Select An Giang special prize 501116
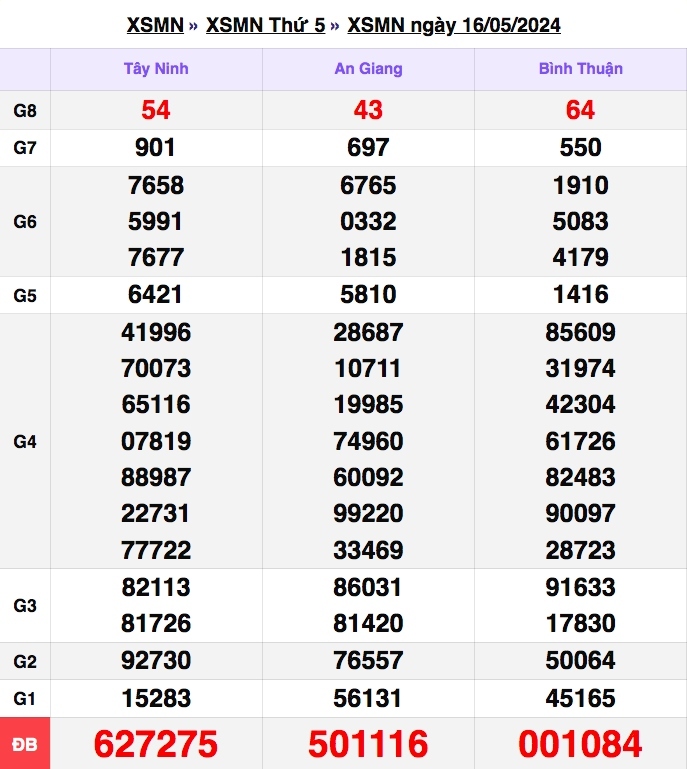The width and height of the screenshot is (687, 769). (368, 744)
